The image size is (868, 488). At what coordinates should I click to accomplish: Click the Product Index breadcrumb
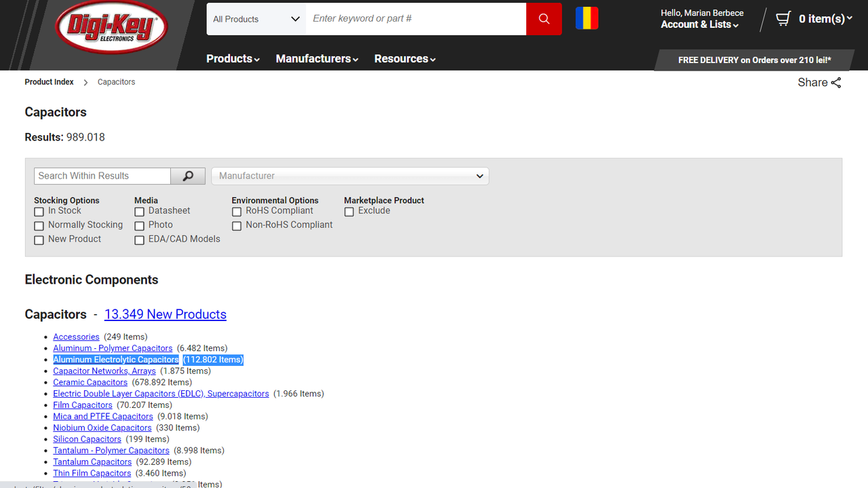[x=50, y=82]
